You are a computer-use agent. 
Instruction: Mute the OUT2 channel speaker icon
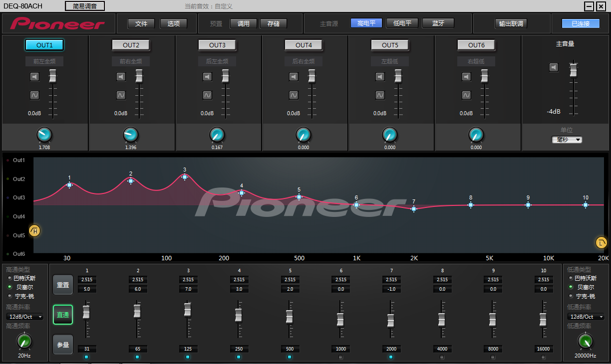pyautogui.click(x=121, y=77)
